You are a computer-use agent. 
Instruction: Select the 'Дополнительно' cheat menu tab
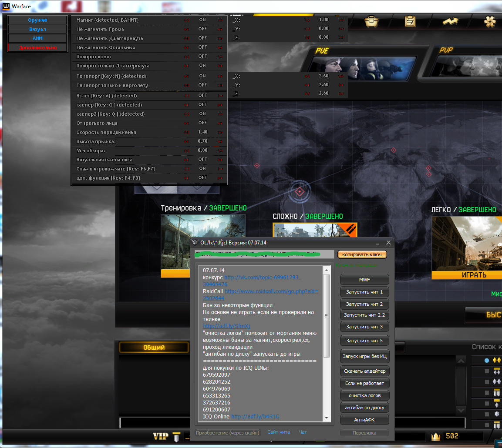[37, 47]
